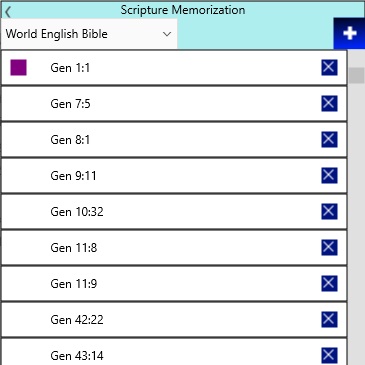Open the World English Bible dropdown
Viewport: 365px width, 365px height.
pyautogui.click(x=89, y=34)
